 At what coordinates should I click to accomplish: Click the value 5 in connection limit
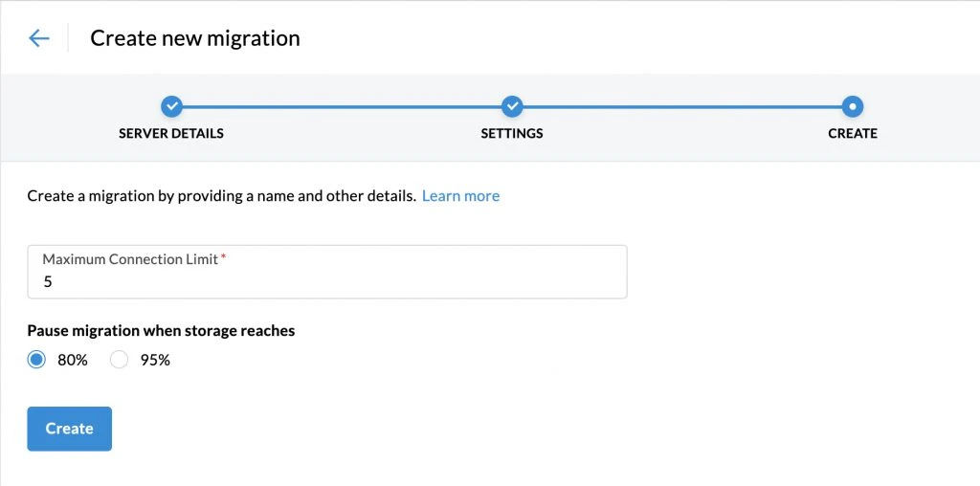tap(48, 283)
